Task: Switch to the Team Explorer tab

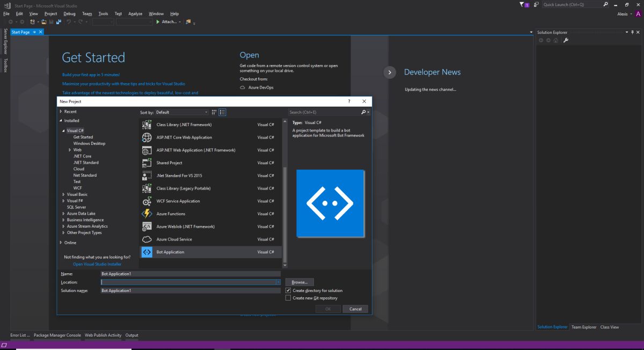Action: 584,327
